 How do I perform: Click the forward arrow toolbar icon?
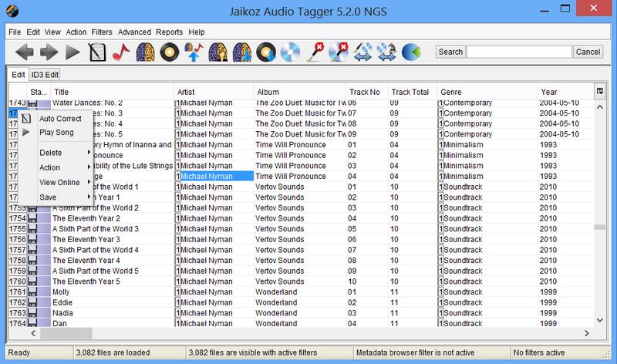(49, 52)
